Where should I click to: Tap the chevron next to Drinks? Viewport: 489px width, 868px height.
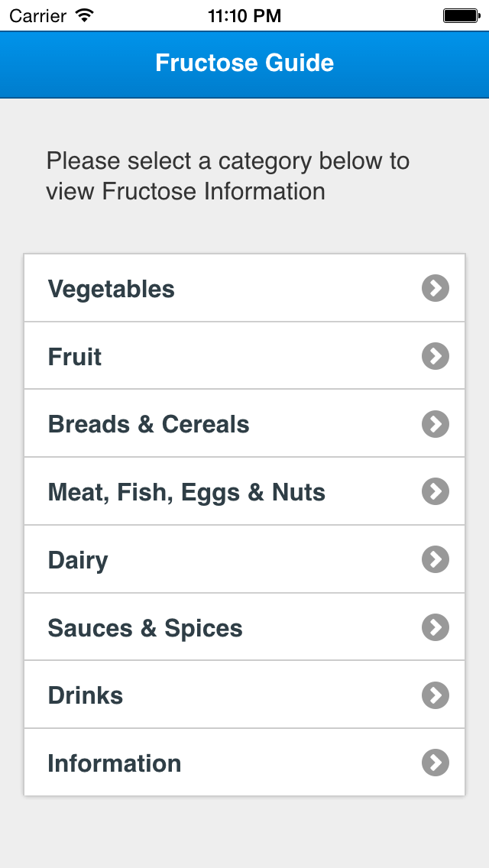pos(435,695)
